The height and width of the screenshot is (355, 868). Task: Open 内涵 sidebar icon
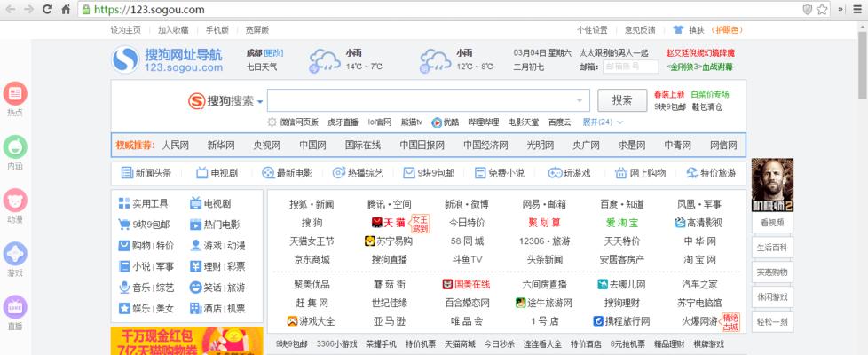coord(15,146)
